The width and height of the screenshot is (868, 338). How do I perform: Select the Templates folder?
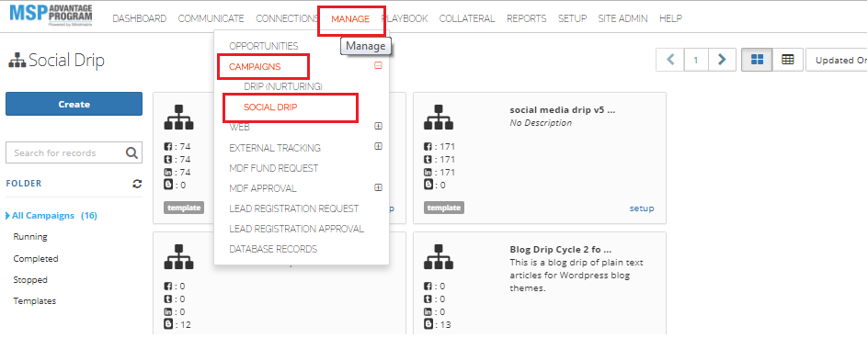point(35,301)
